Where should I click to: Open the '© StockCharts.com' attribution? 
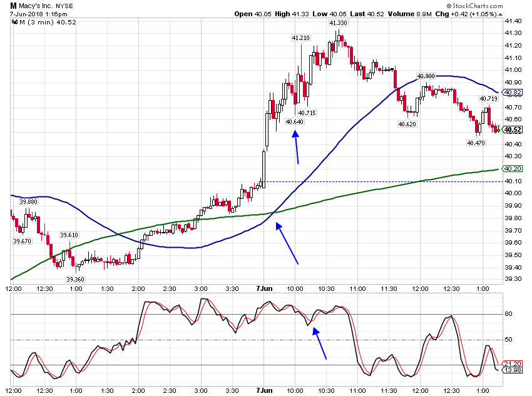tap(474, 6)
